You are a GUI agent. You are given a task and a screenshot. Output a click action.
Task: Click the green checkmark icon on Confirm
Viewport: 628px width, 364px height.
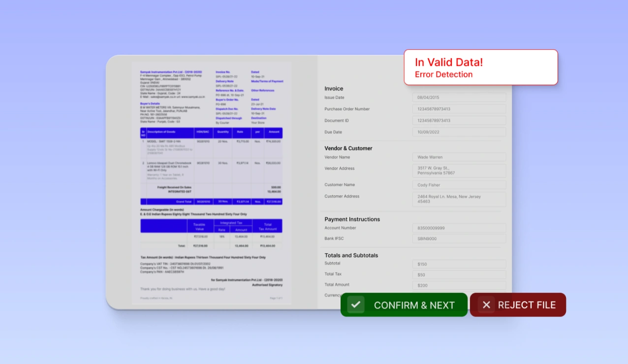(x=356, y=304)
